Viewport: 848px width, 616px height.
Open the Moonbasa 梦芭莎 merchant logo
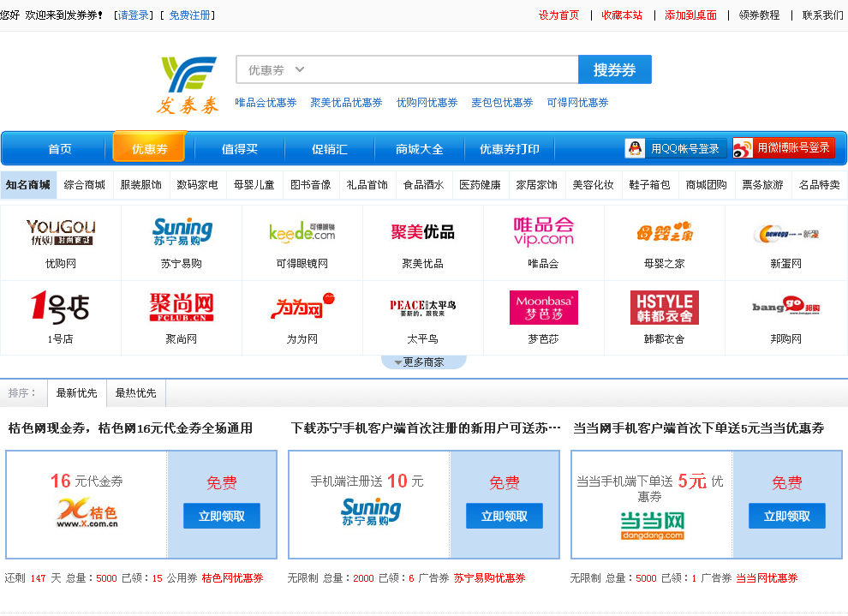coord(543,308)
